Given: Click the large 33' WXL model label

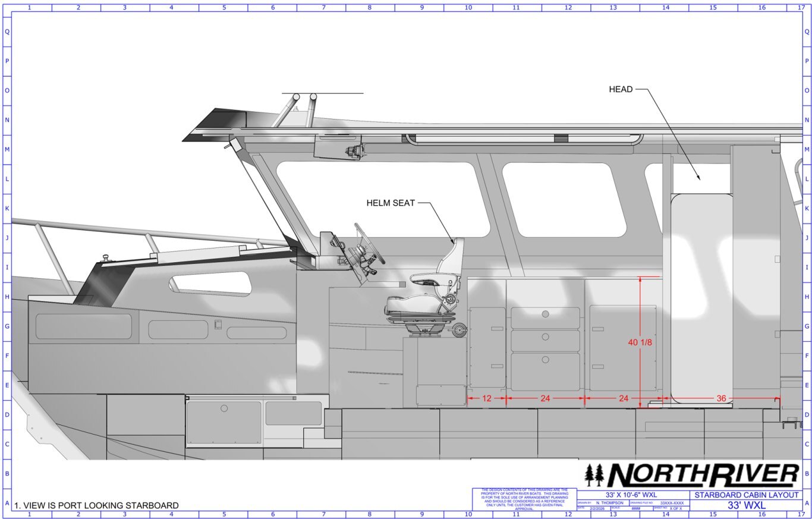Looking at the screenshot, I should click(x=746, y=505).
